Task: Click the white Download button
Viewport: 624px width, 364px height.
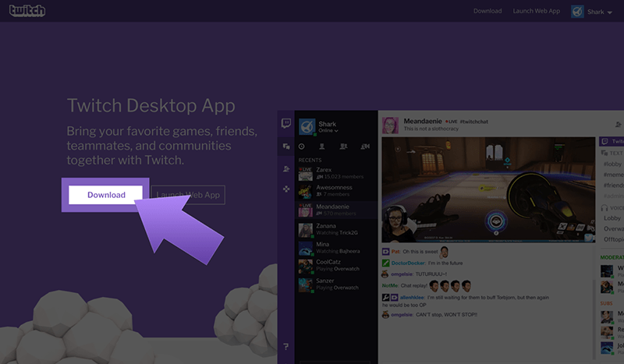Action: click(105, 195)
